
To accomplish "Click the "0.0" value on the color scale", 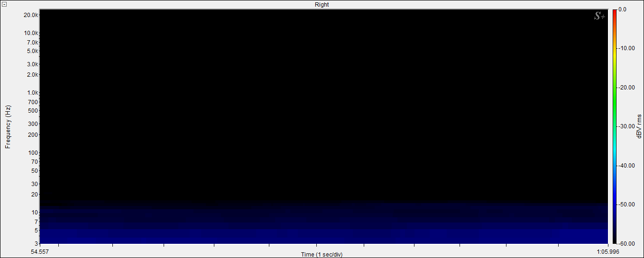I will click(623, 9).
